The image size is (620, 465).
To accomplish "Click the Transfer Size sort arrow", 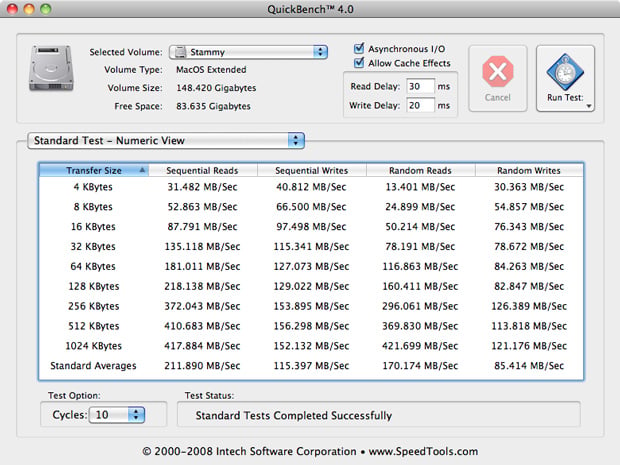I will (x=142, y=170).
